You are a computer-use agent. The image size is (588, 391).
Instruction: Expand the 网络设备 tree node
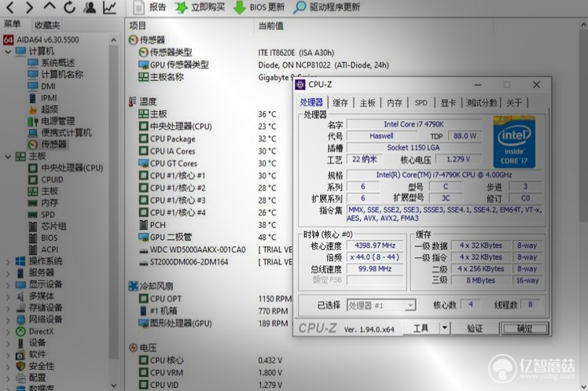point(8,319)
